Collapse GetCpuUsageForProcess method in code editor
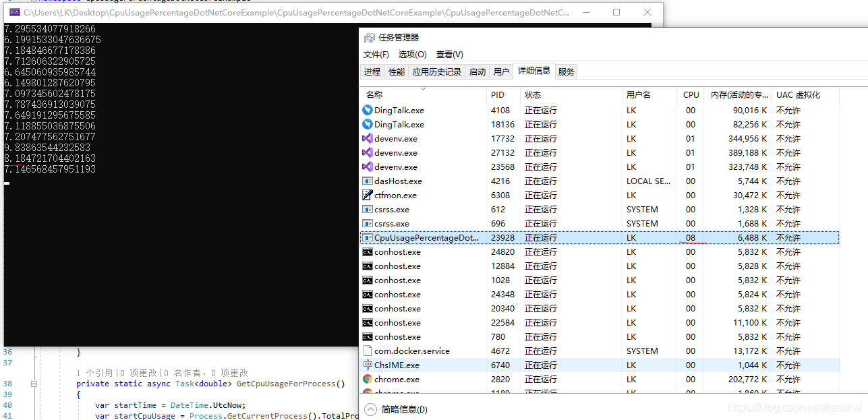This screenshot has width=868, height=420. coord(34,384)
